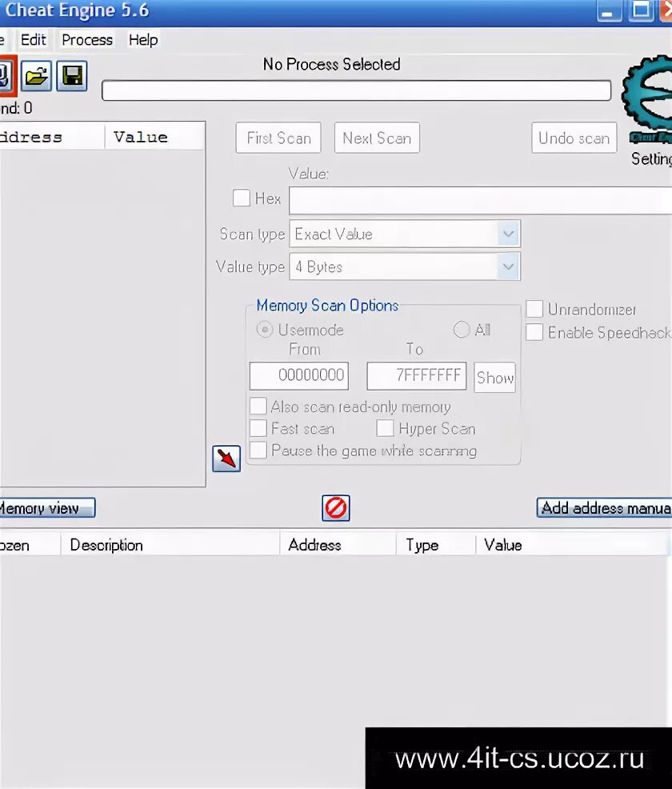The width and height of the screenshot is (672, 789).
Task: Click the floppy disk save icon
Action: pos(72,76)
